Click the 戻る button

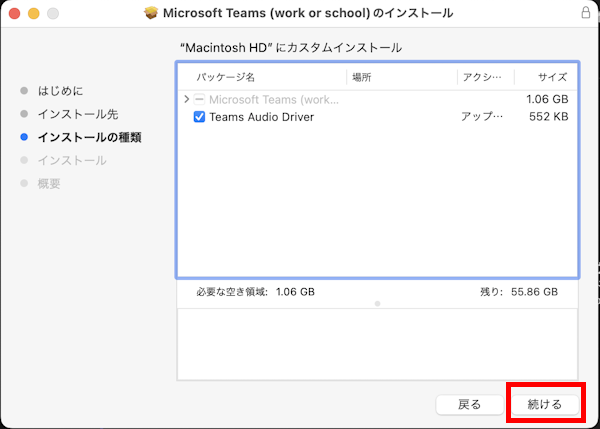click(x=469, y=404)
